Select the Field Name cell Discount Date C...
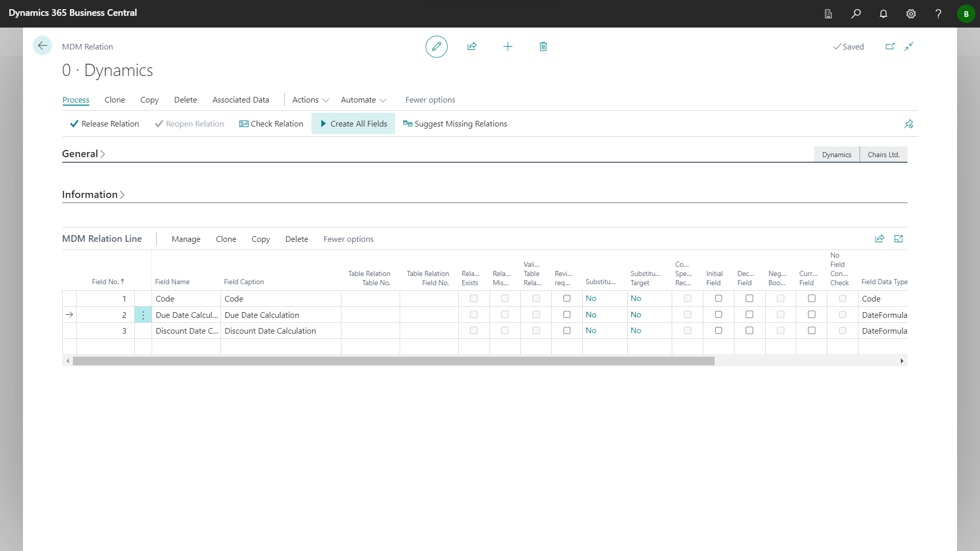980x551 pixels. pyautogui.click(x=186, y=331)
